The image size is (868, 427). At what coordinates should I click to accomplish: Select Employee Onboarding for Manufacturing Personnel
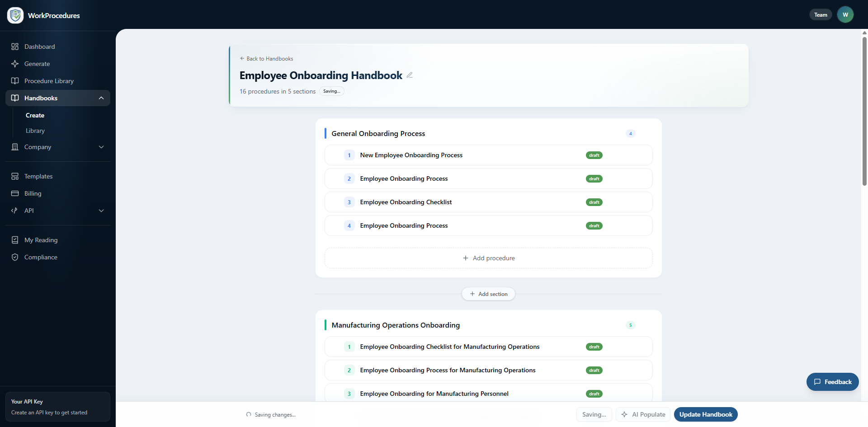[x=489, y=393]
